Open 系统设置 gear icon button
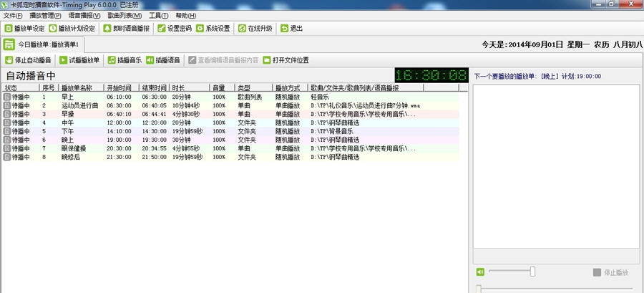Image resolution: width=644 pixels, height=293 pixels. click(x=213, y=29)
